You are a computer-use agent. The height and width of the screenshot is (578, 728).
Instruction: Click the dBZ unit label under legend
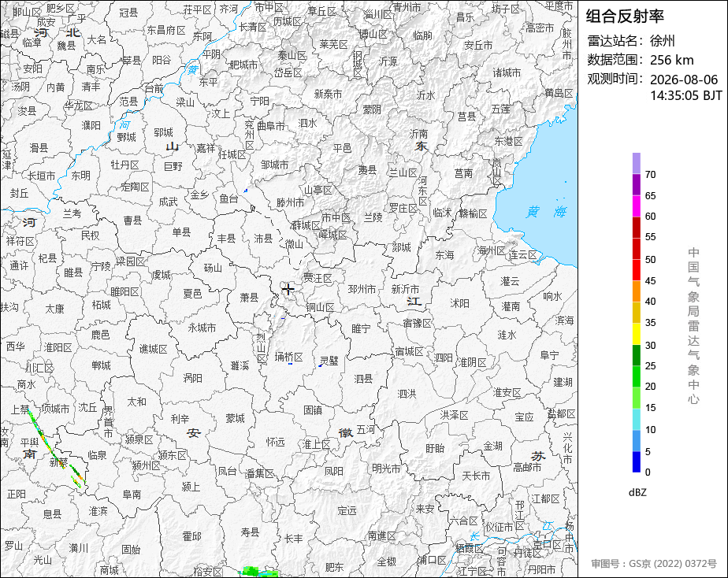pos(637,493)
